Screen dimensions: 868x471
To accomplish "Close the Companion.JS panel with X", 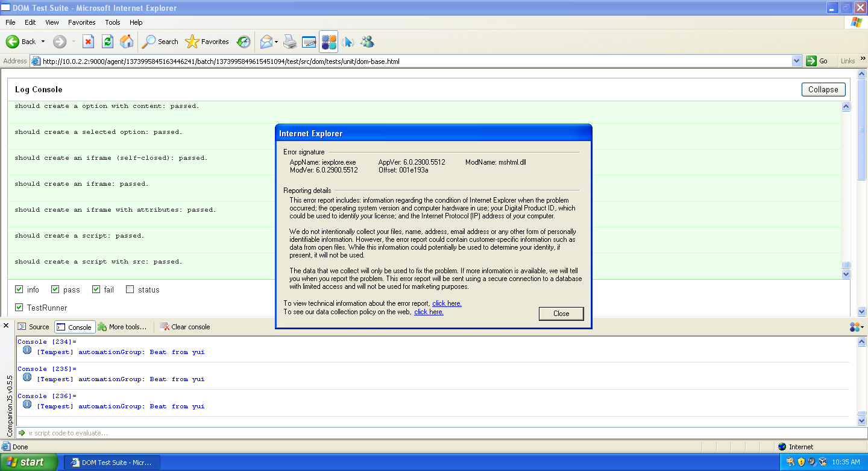I will click(7, 326).
